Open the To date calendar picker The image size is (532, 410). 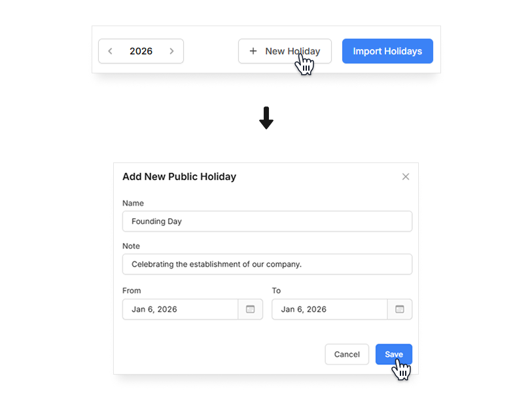(399, 309)
